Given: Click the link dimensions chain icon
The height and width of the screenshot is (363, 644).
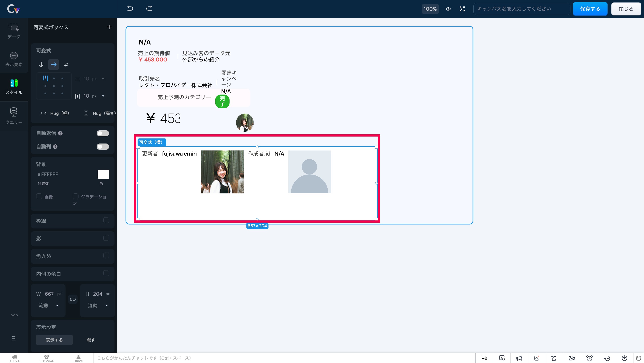Looking at the screenshot, I should (73, 299).
